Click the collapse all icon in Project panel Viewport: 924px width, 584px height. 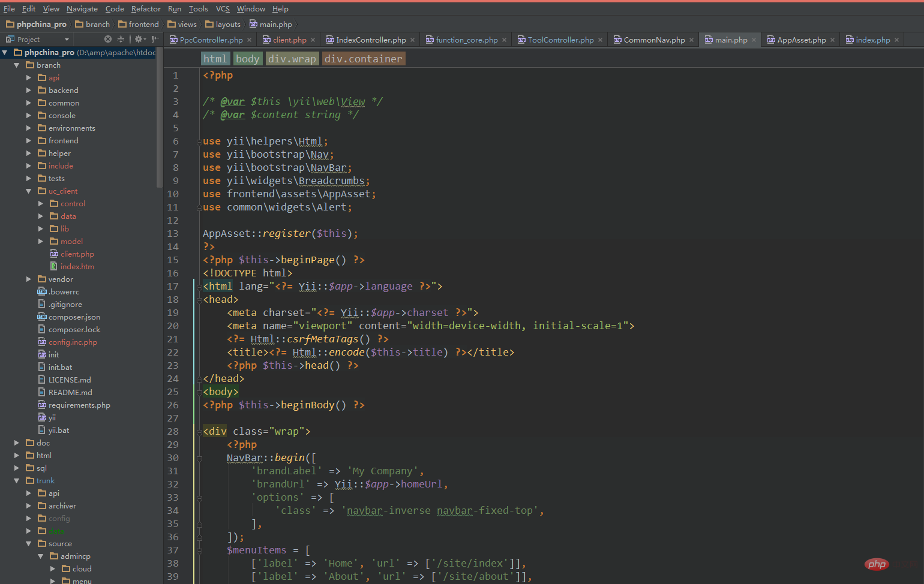[x=121, y=39]
